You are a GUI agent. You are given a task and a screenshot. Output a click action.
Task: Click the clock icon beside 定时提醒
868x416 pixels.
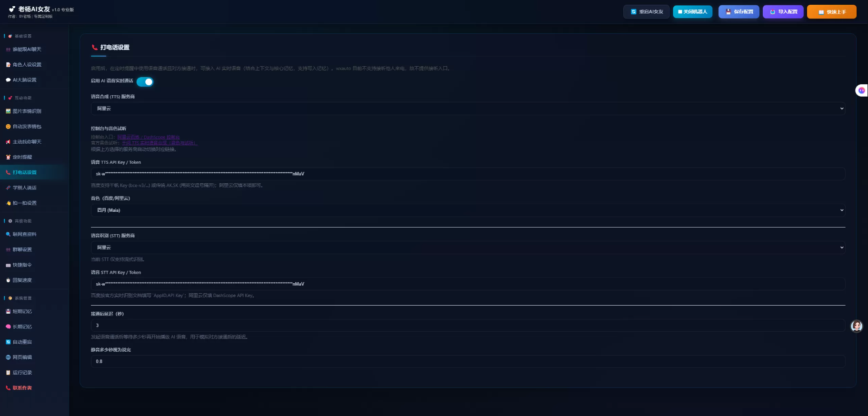tap(8, 157)
